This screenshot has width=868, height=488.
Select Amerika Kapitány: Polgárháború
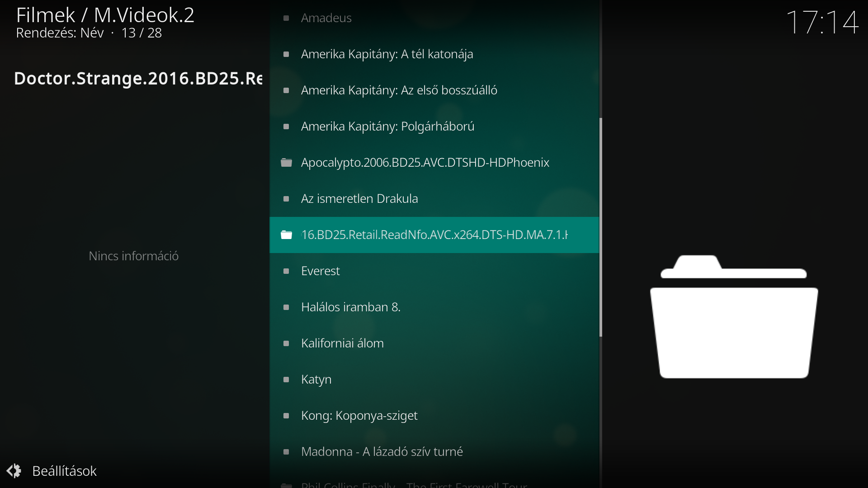pos(434,127)
